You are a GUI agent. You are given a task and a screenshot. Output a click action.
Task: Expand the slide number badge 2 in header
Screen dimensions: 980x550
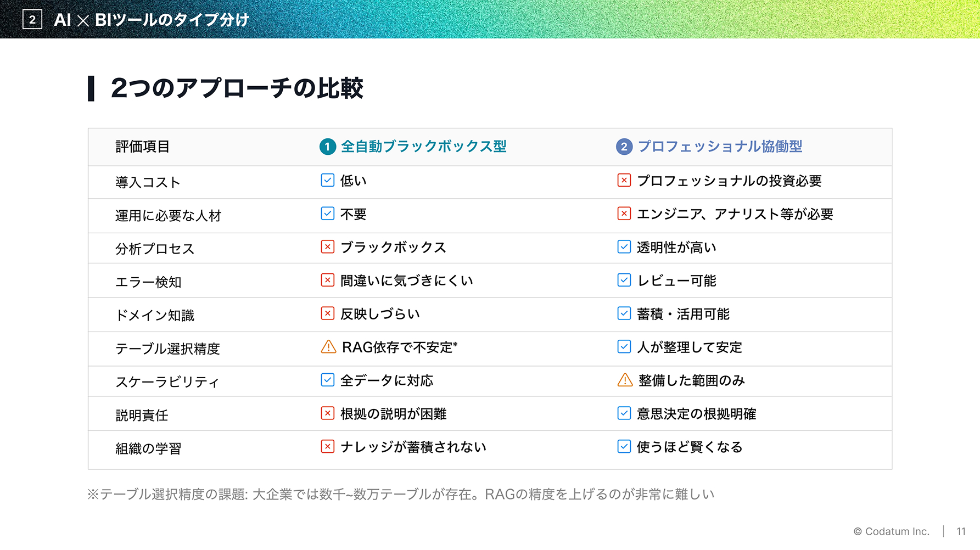click(x=32, y=20)
